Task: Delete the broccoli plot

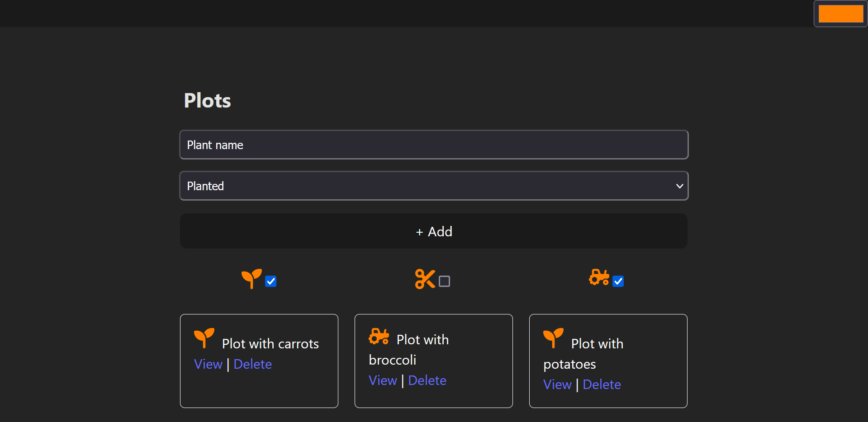Action: point(427,380)
